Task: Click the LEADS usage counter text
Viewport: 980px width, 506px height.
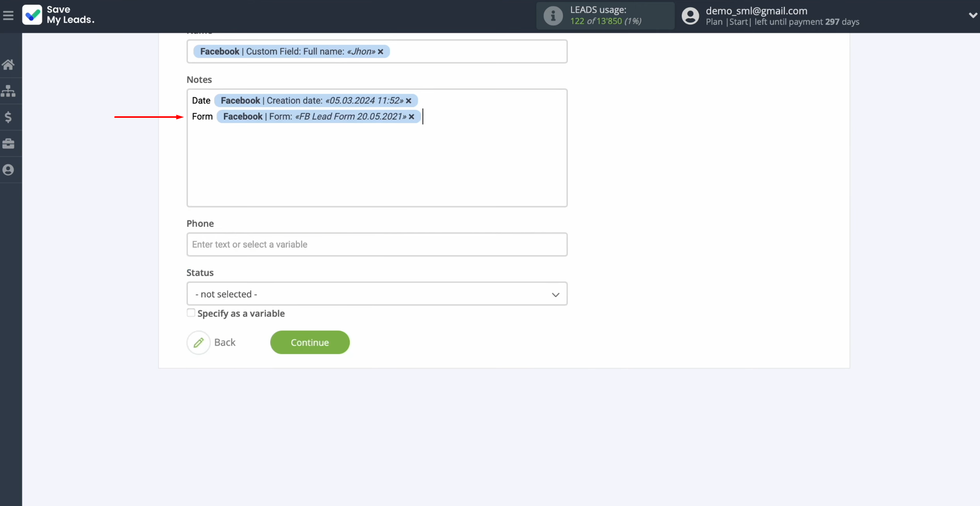Action: [606, 21]
